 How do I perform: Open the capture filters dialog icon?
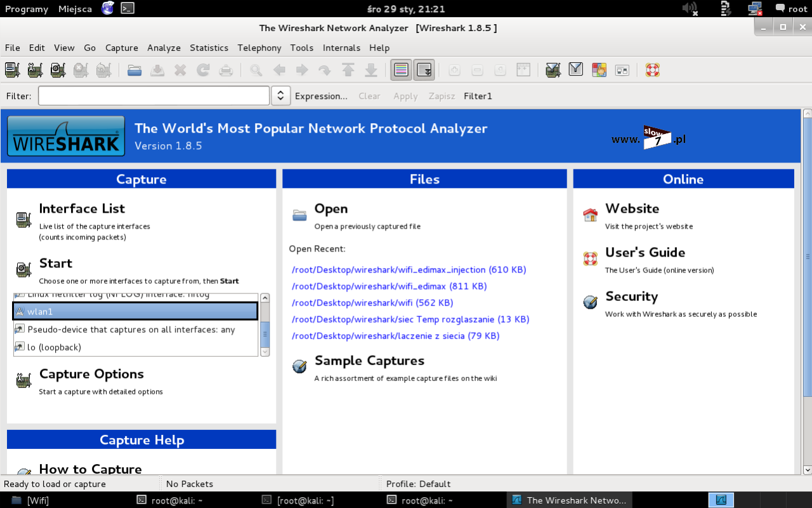[x=553, y=70]
